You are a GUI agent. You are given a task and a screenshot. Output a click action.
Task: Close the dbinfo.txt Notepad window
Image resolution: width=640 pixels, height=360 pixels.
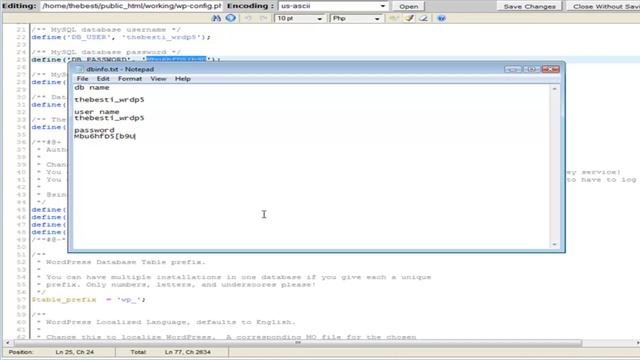550,69
